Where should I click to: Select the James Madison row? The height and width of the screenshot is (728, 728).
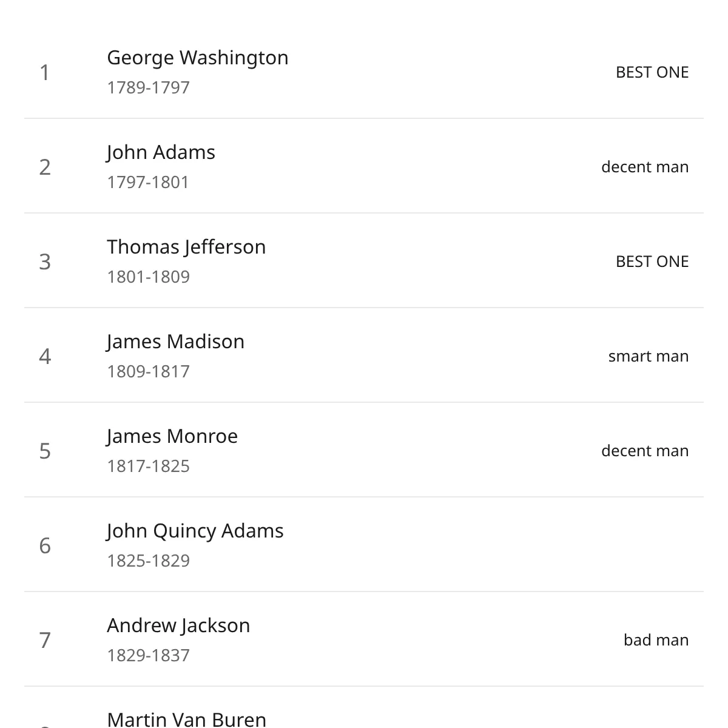364,356
